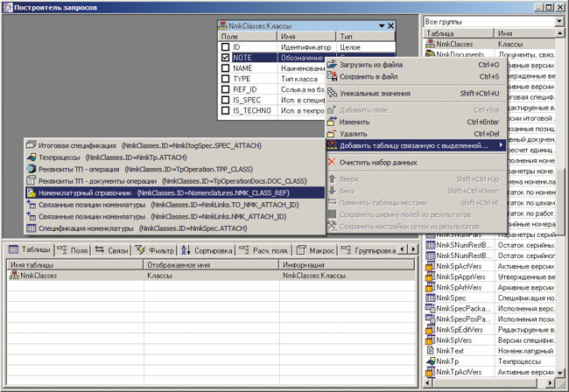Tick the IS_SPEC field checkbox
This screenshot has height=392, width=569.
pyautogui.click(x=224, y=101)
